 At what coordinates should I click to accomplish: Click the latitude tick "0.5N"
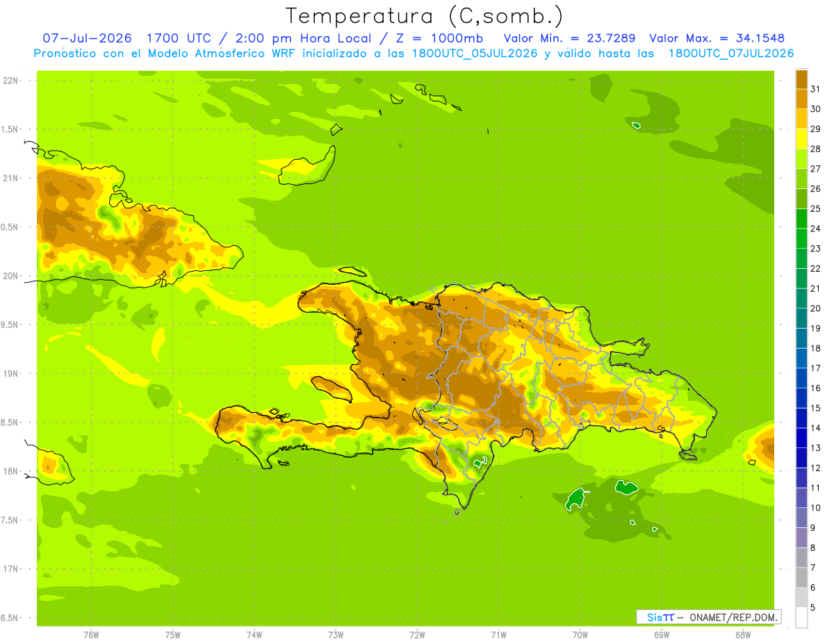pyautogui.click(x=10, y=227)
